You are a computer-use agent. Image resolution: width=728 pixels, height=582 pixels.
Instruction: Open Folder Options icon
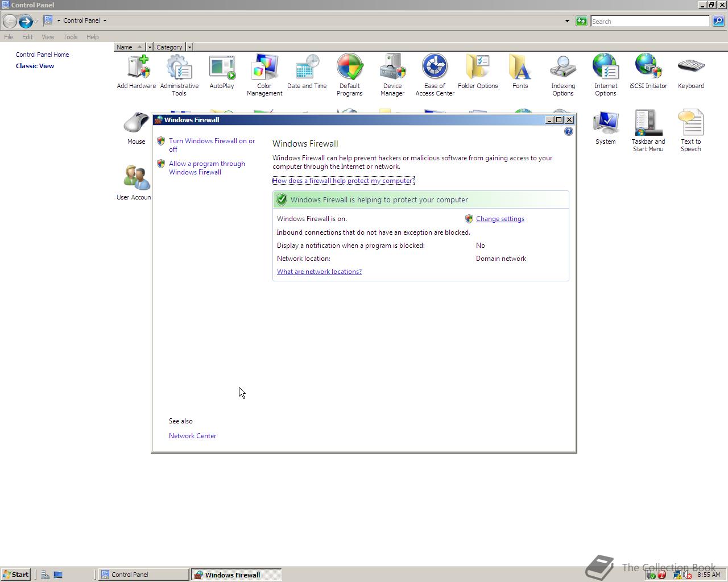[x=478, y=72]
